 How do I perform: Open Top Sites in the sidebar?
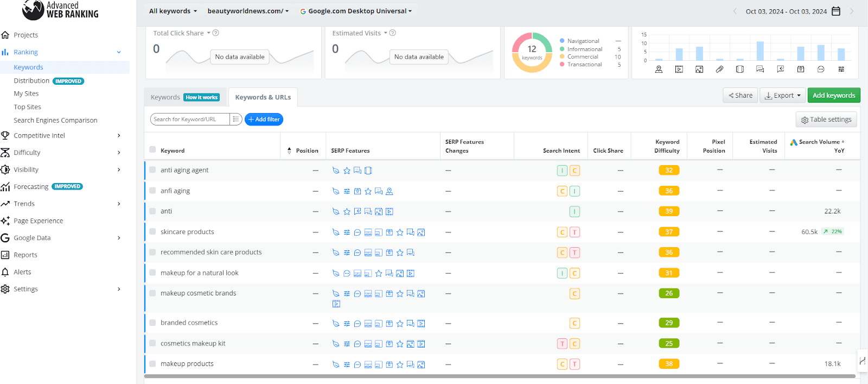tap(27, 107)
